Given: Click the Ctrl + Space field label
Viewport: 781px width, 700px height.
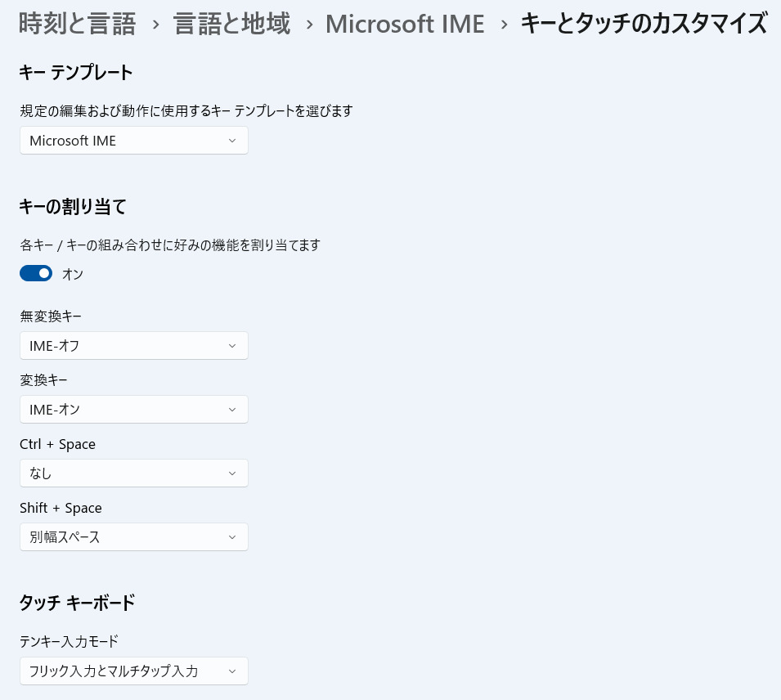Looking at the screenshot, I should [57, 444].
